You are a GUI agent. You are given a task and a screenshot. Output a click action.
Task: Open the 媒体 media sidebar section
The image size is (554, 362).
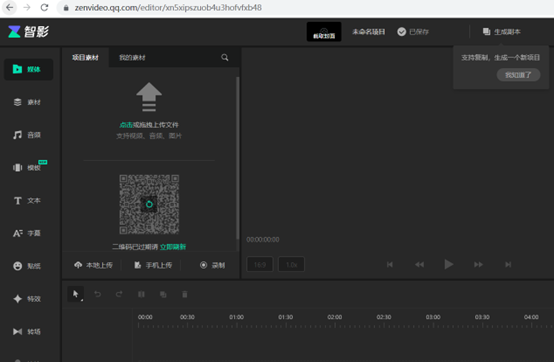pos(28,69)
